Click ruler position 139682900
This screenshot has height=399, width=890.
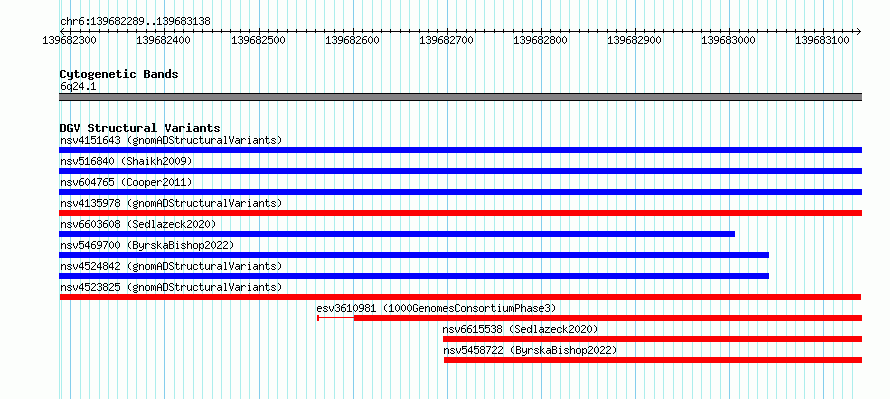[x=635, y=40]
